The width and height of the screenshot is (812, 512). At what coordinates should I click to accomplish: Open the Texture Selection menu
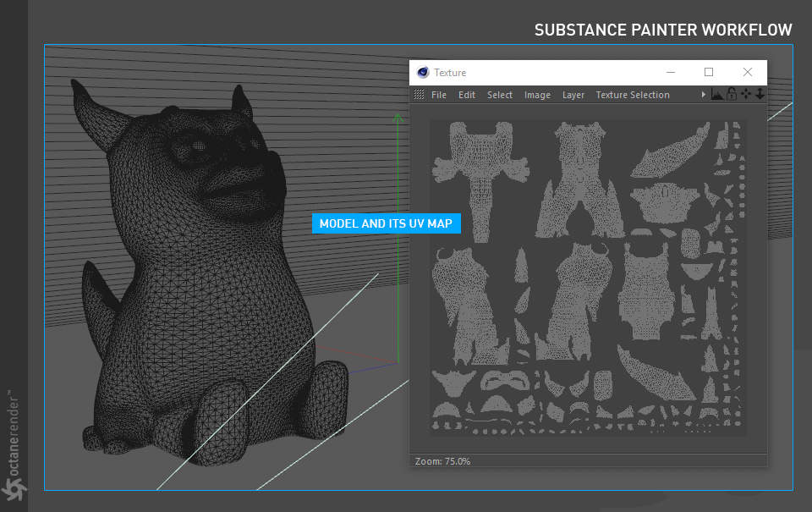(x=633, y=95)
